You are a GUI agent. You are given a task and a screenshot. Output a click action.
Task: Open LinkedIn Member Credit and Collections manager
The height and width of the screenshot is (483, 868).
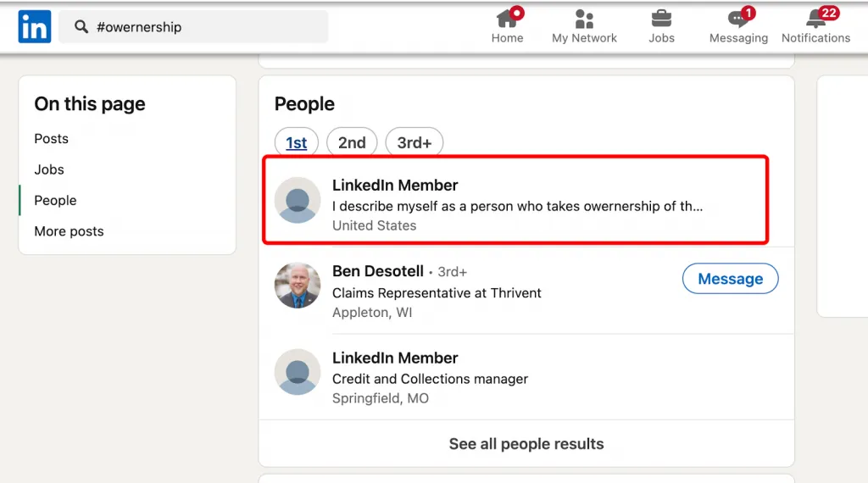pos(395,358)
